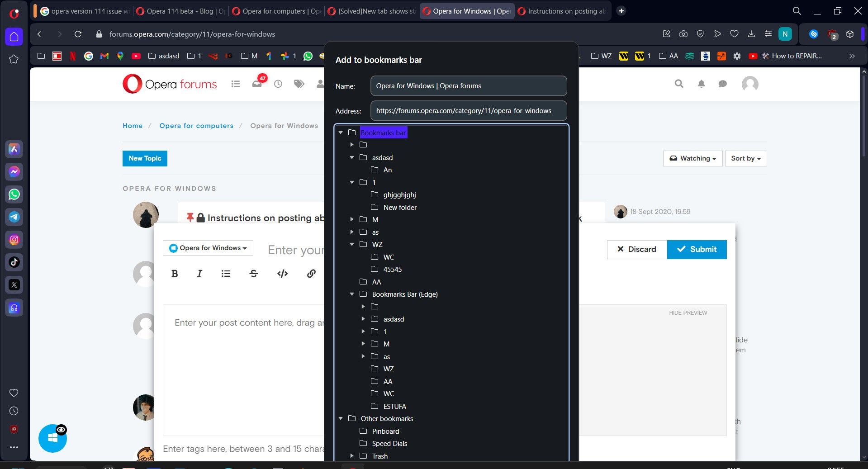Collapse the asdasd folder under Bookmarks bar
The width and height of the screenshot is (868, 469).
pyautogui.click(x=352, y=157)
